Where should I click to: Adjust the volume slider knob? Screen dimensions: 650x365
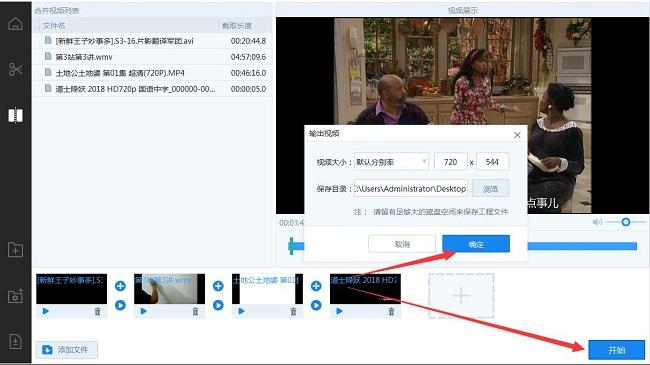(x=626, y=222)
